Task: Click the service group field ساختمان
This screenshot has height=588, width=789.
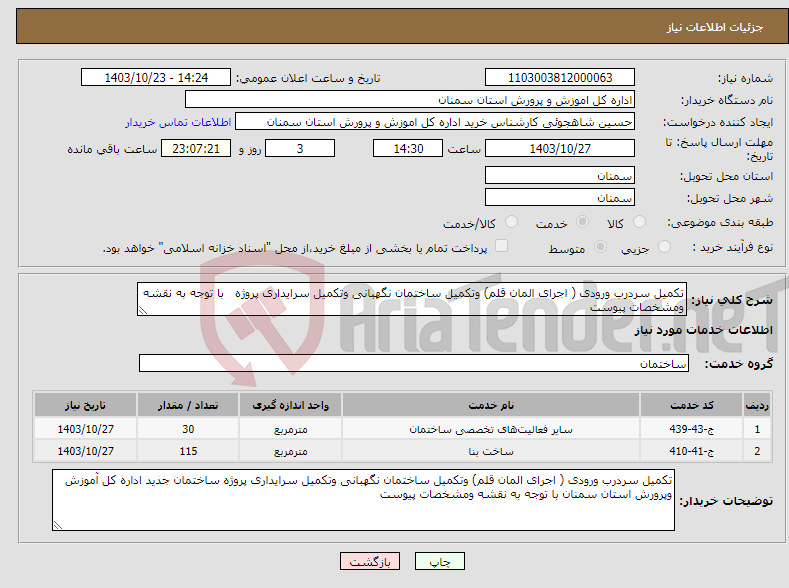Action: point(414,363)
